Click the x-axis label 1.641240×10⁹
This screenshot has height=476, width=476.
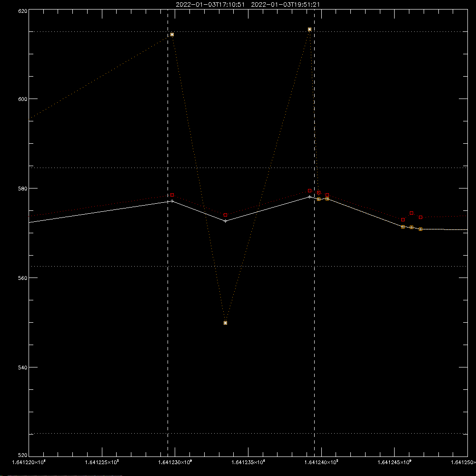pyautogui.click(x=321, y=462)
